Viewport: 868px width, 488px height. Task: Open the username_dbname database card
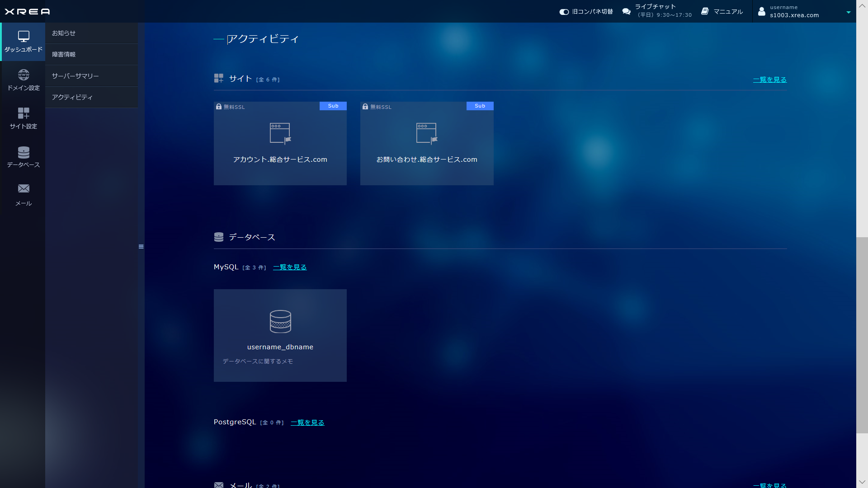tap(280, 335)
